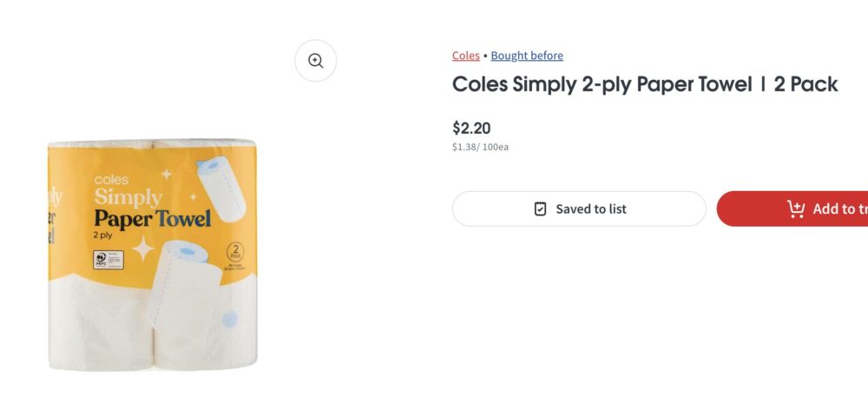Toggle the Saved to list button
The height and width of the screenshot is (403, 868).
pyautogui.click(x=579, y=208)
